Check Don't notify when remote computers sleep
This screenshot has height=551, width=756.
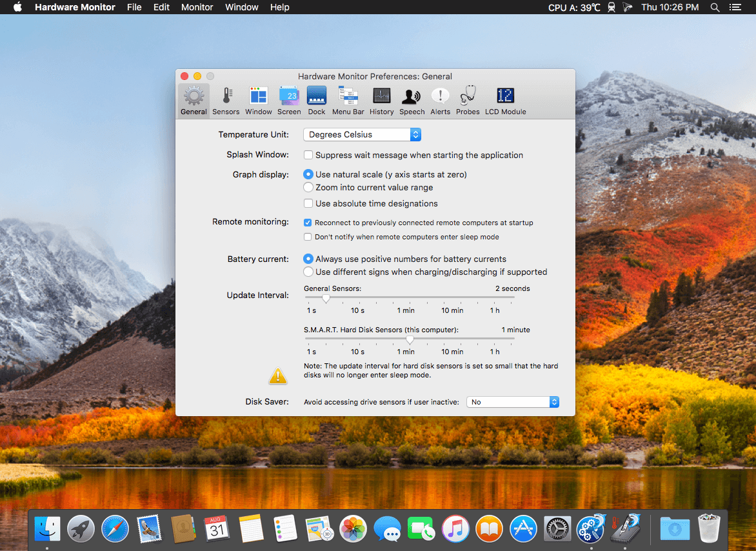pos(308,237)
